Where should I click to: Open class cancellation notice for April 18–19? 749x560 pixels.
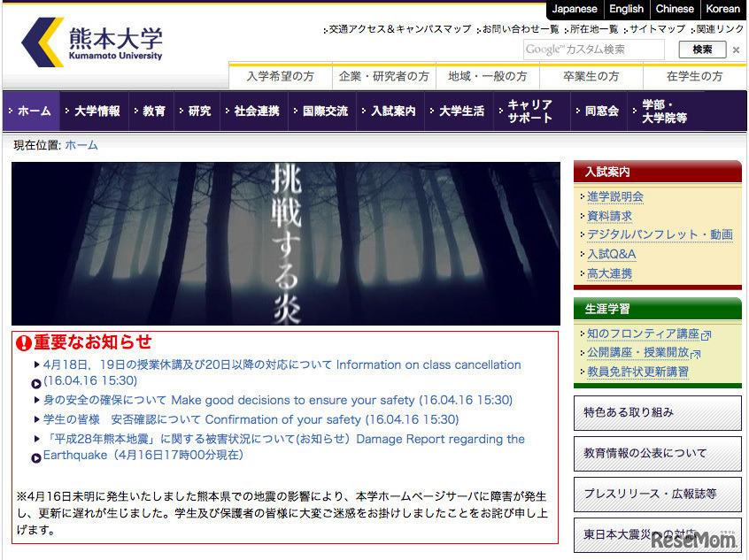pyautogui.click(x=282, y=372)
